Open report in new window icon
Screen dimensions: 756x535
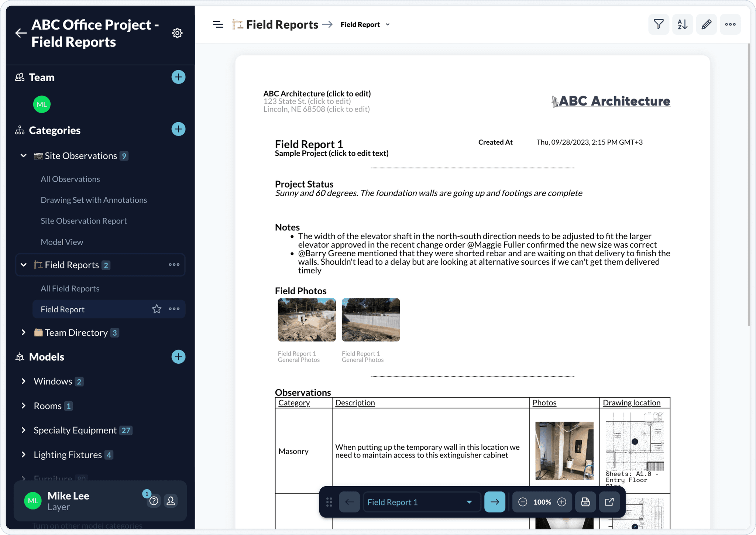point(609,502)
